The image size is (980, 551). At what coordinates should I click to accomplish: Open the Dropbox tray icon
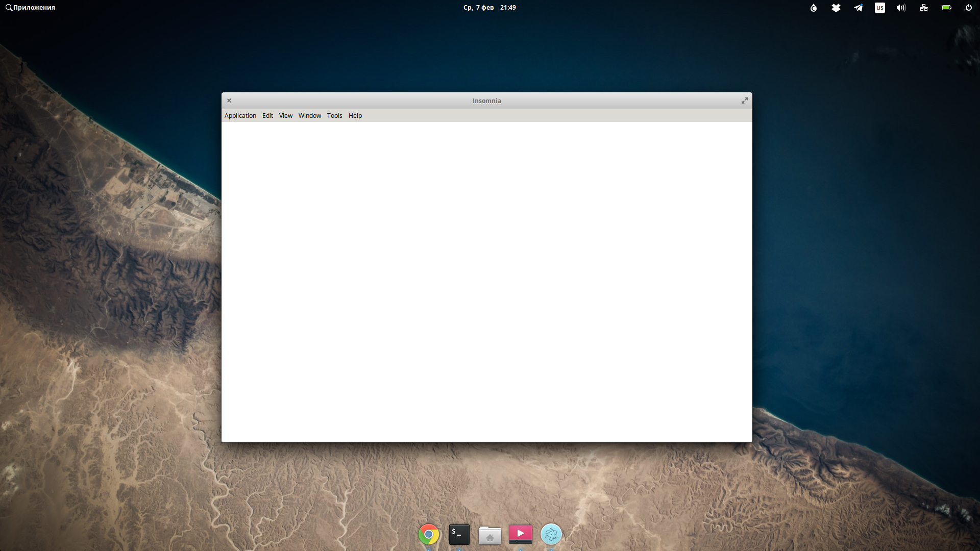836,8
